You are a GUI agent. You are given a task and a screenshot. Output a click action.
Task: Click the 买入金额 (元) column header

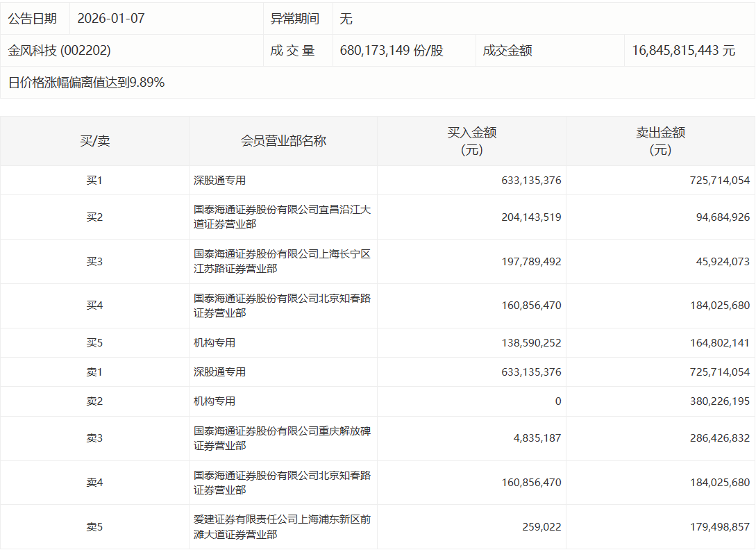point(471,141)
